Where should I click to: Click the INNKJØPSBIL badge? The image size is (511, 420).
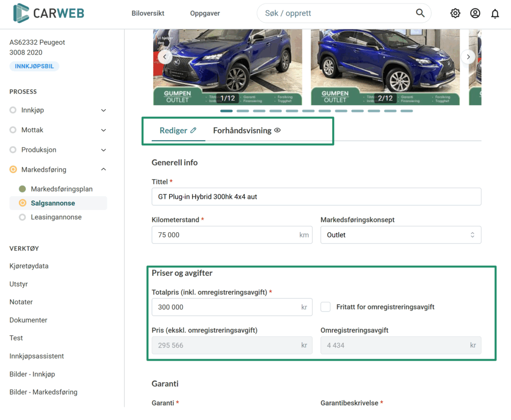point(34,66)
